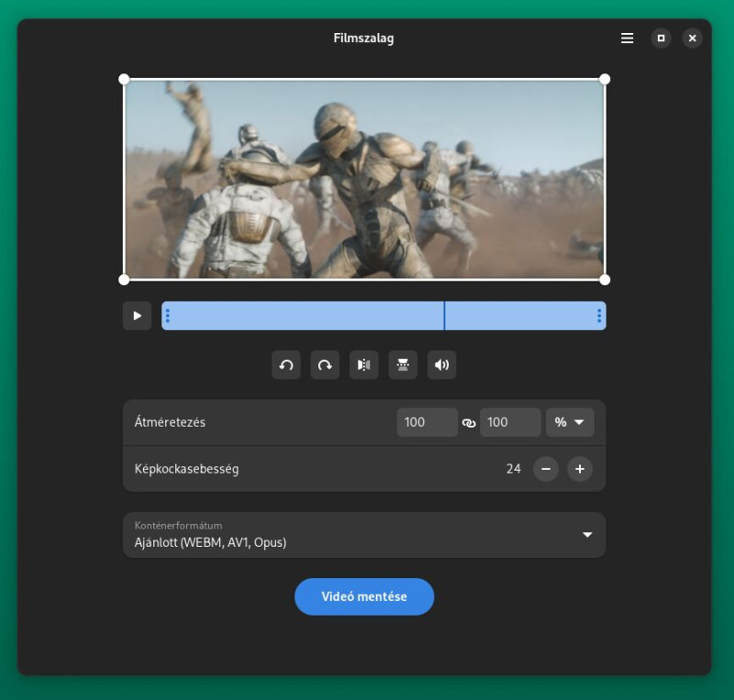Click the right trim handle on timeline
The width and height of the screenshot is (734, 700).
coord(599,316)
